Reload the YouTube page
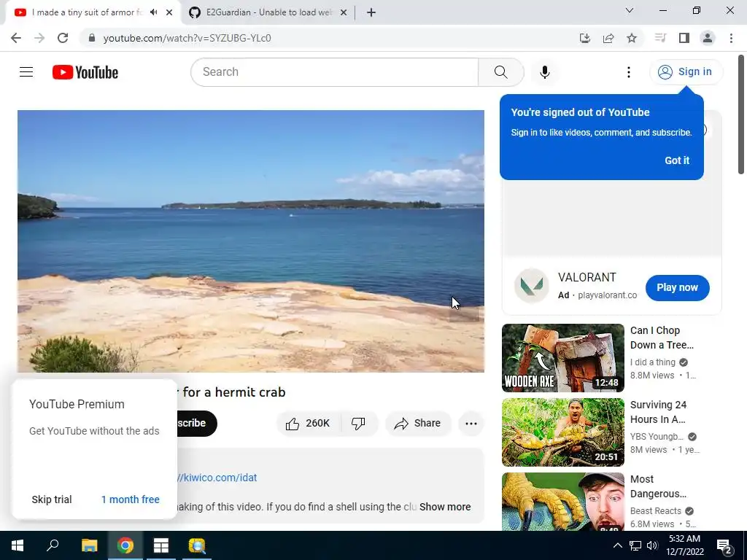This screenshot has width=747, height=560. coord(63,38)
